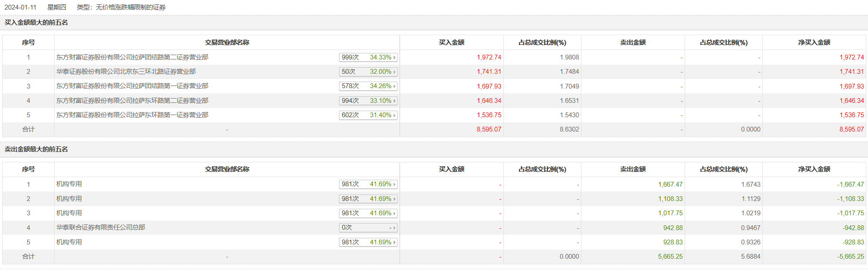Open the 50次 32.00% stats badge
Viewport: 868px width, 270px height.
pos(368,72)
